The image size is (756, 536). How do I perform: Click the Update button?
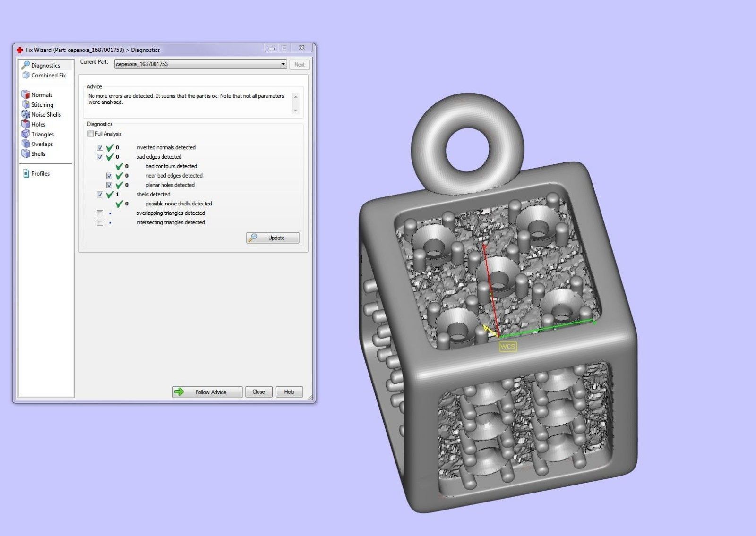(x=273, y=238)
